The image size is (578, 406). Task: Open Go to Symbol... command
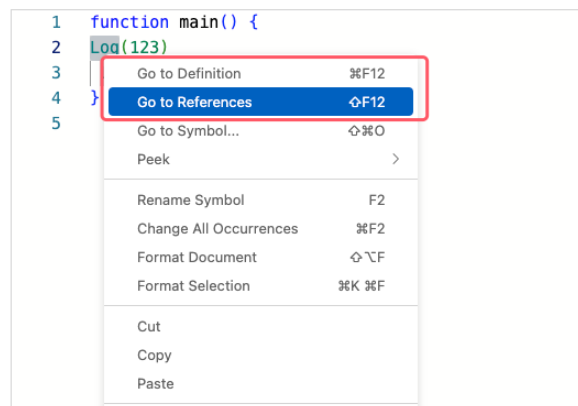(x=261, y=131)
